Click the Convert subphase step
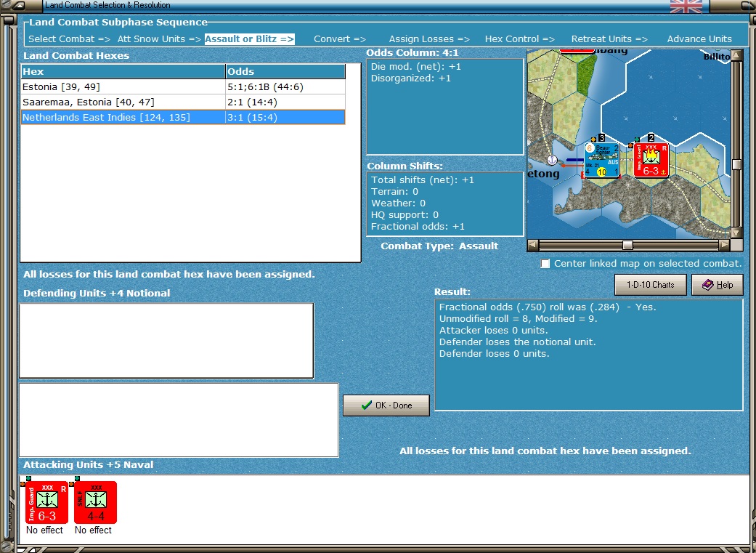This screenshot has width=756, height=553. coord(340,39)
